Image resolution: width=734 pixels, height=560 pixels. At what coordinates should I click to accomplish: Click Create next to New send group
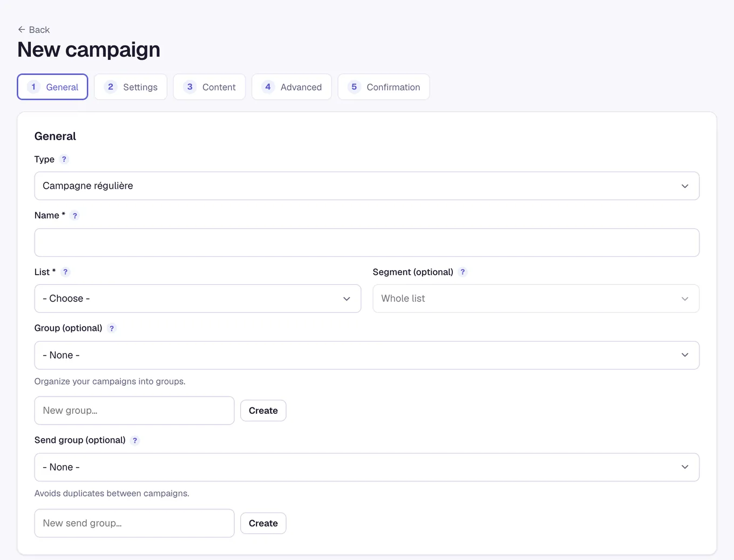263,523
